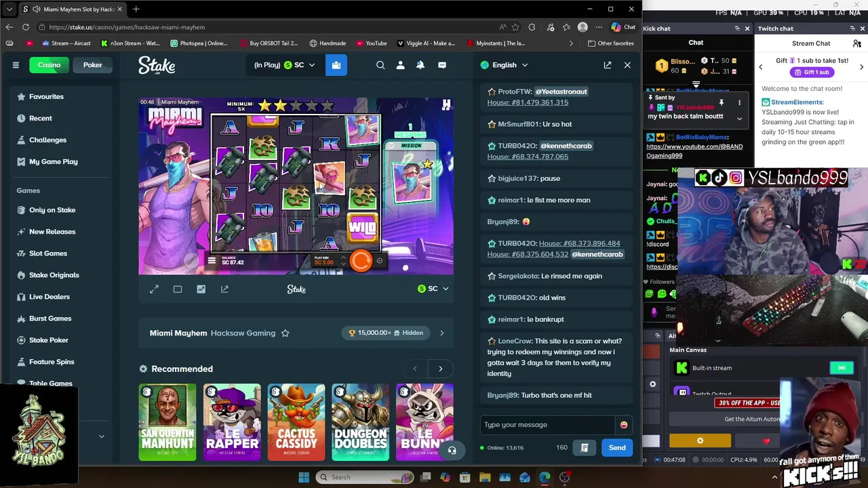Expand the Miami Mayhem details chevron
The width and height of the screenshot is (868, 488).
(x=441, y=333)
